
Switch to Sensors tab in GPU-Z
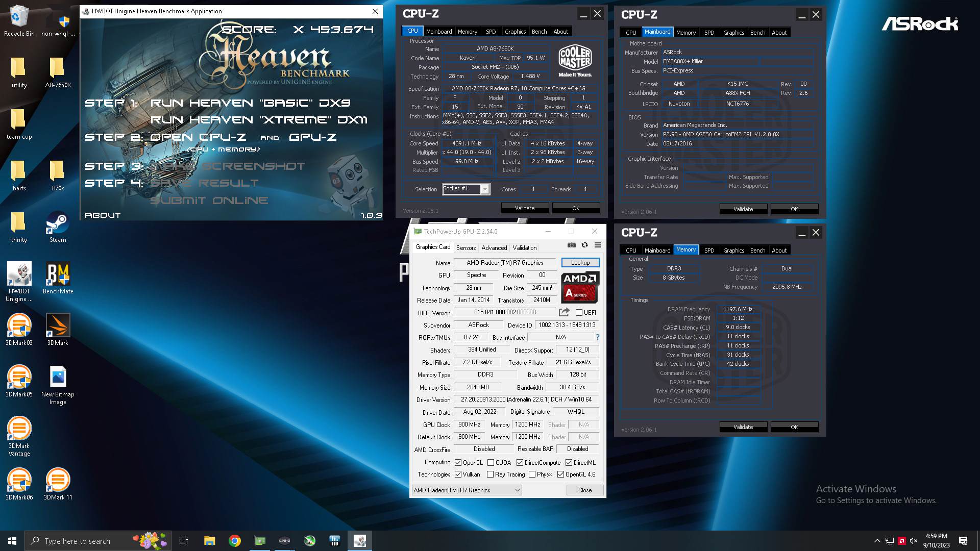tap(466, 248)
